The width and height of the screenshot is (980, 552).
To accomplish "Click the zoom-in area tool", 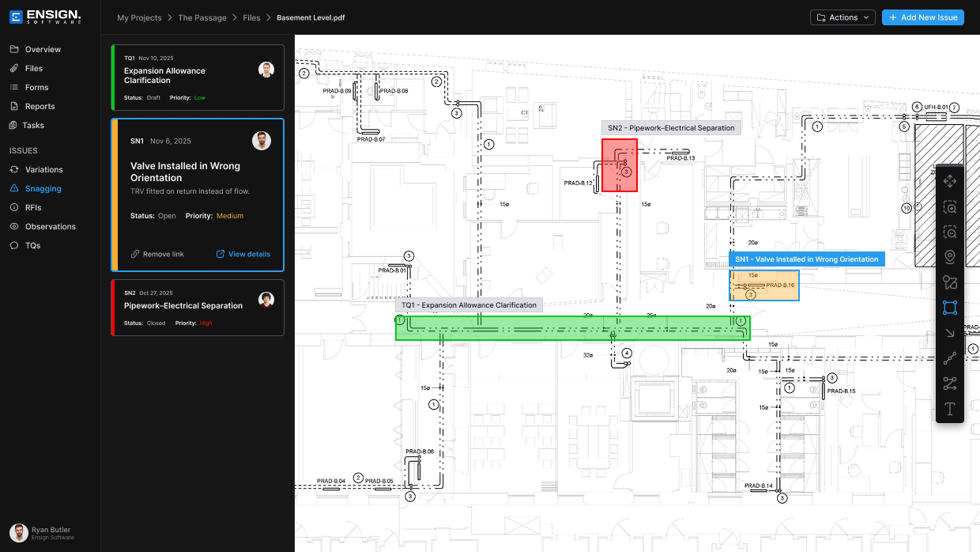I will (950, 207).
